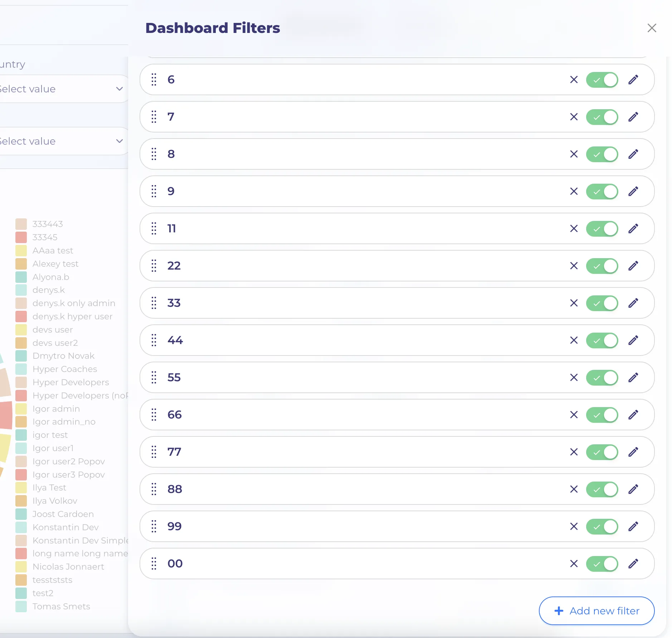Click the pencil icon on filter 99
The height and width of the screenshot is (638, 672).
coord(633,526)
